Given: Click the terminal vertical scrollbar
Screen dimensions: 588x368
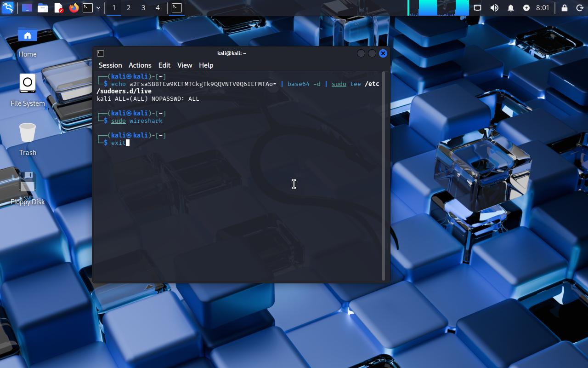Looking at the screenshot, I should click(x=384, y=175).
